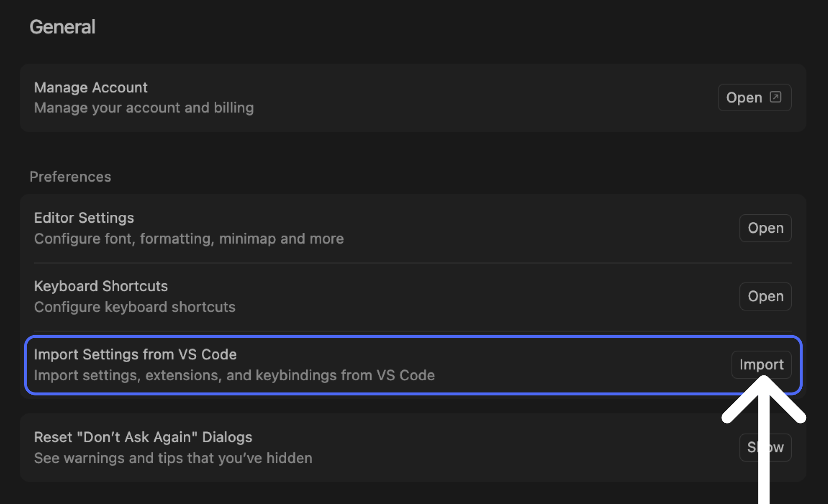Click the external link icon beside Manage Account
This screenshot has width=828, height=504.
tap(775, 97)
